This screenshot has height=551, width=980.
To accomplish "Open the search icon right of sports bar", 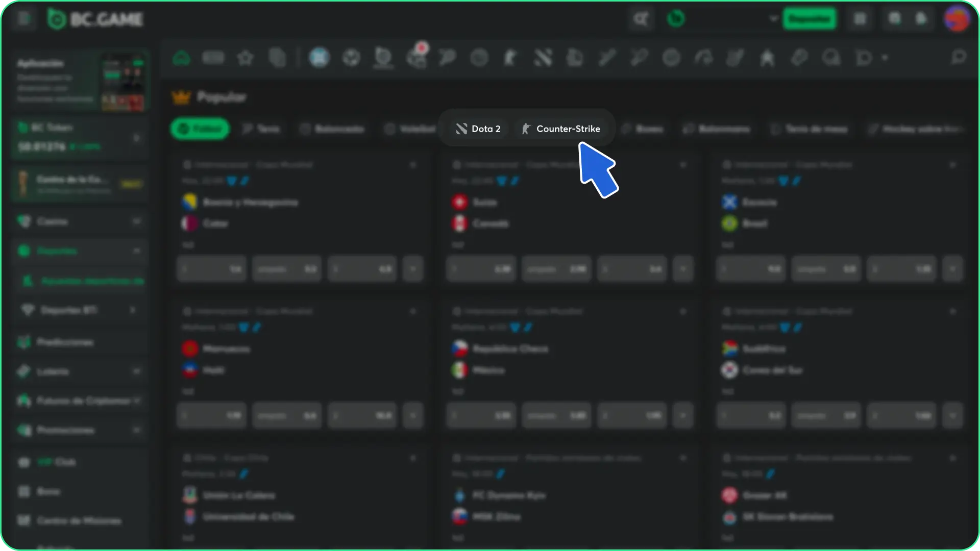I will click(959, 57).
